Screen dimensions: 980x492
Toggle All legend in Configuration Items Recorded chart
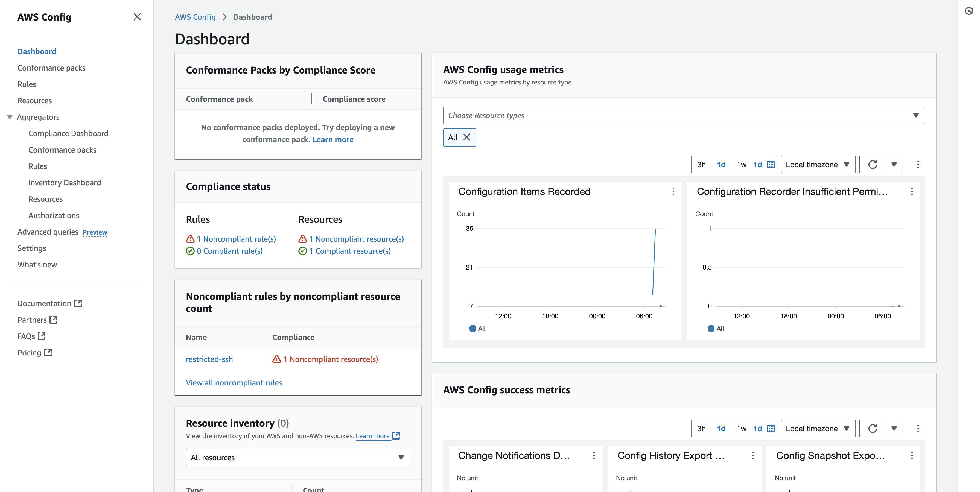[x=477, y=329]
